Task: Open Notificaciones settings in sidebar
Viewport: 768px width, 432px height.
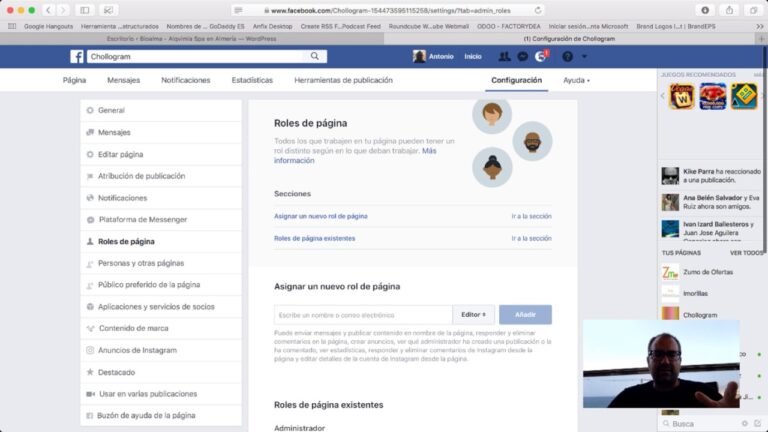Action: (x=161, y=198)
